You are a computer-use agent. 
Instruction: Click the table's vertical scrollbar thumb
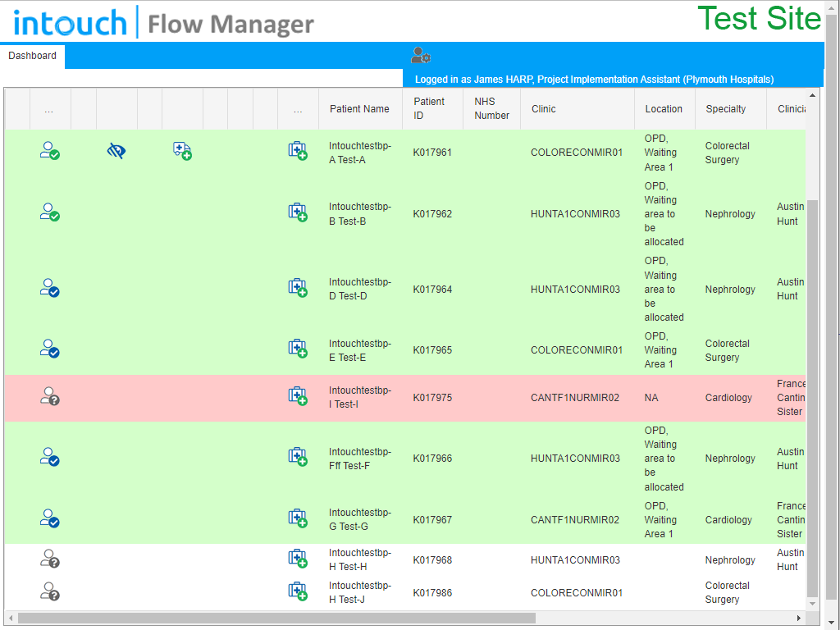tap(812, 398)
